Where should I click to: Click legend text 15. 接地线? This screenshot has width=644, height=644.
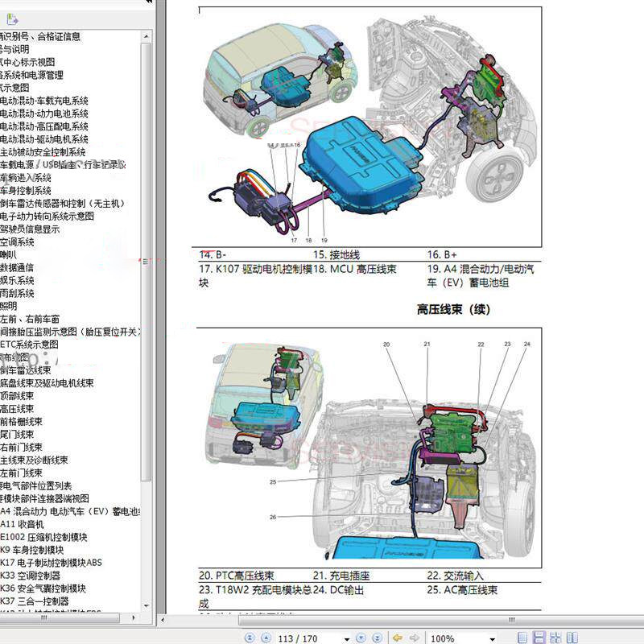click(x=336, y=254)
